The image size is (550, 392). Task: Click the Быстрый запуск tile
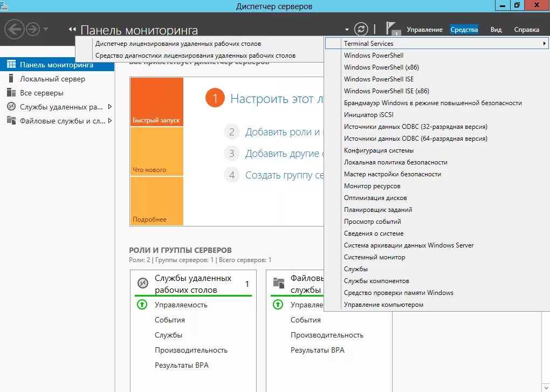pos(157,102)
